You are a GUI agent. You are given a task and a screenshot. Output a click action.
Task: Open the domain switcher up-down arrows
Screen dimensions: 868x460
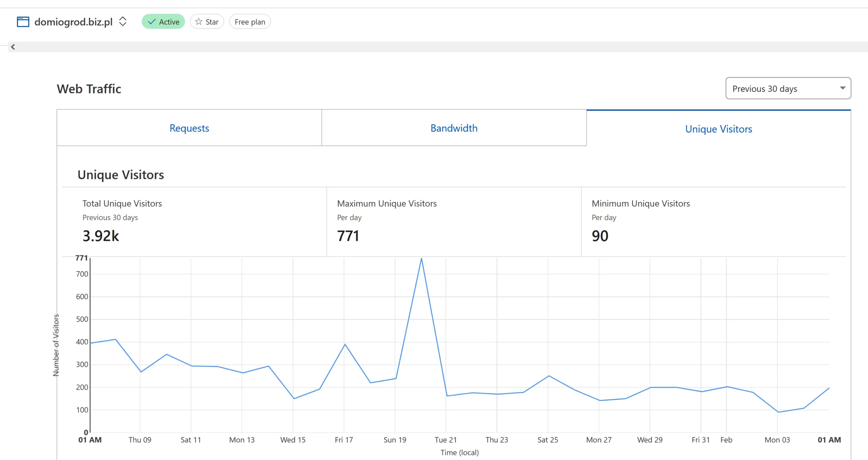[123, 21]
